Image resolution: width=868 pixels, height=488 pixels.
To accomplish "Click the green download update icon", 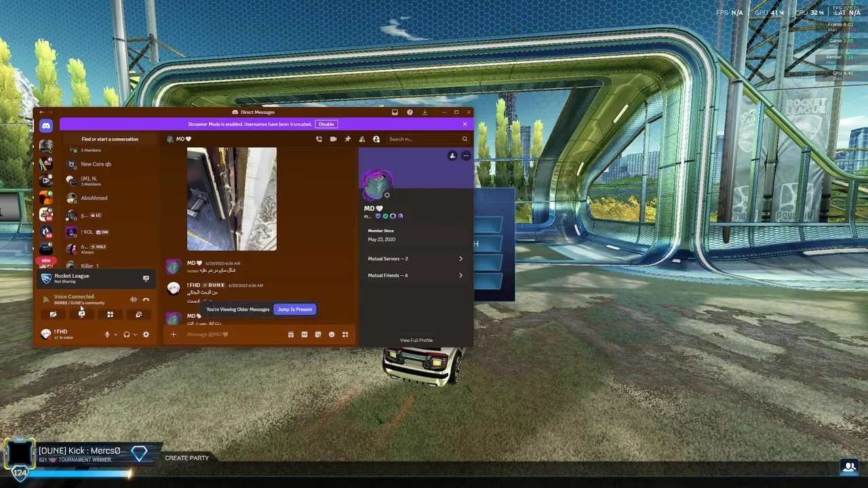I will 425,113.
